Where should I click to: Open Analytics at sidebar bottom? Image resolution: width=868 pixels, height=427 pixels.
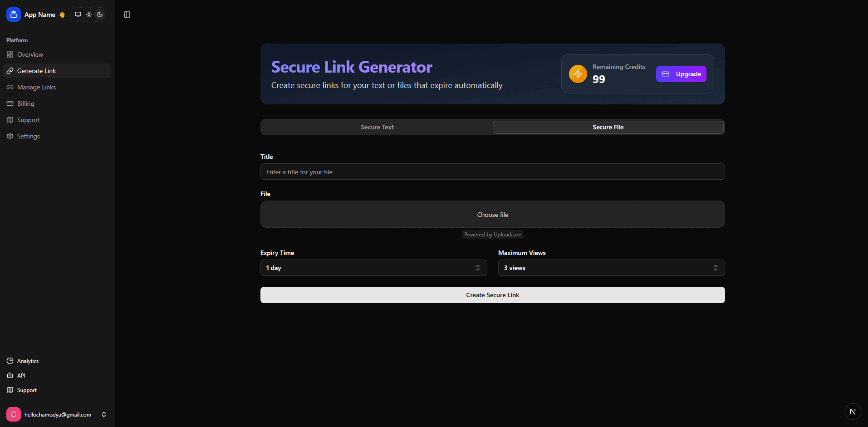pos(57,361)
